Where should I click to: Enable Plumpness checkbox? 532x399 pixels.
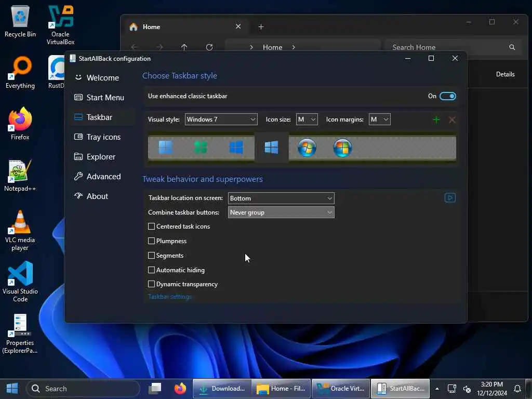(x=151, y=241)
